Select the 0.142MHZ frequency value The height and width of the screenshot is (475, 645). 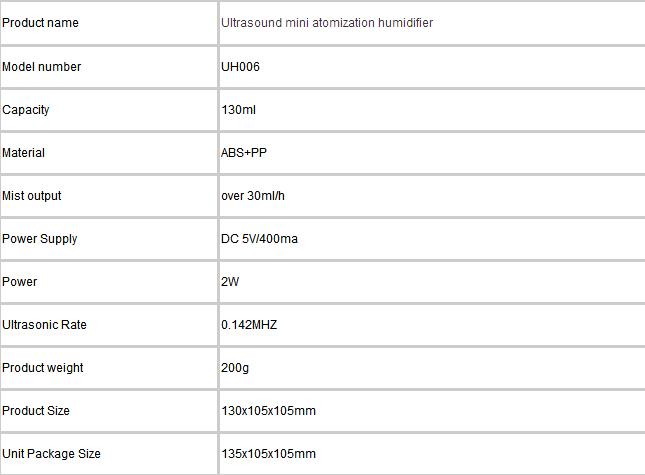pyautogui.click(x=249, y=324)
